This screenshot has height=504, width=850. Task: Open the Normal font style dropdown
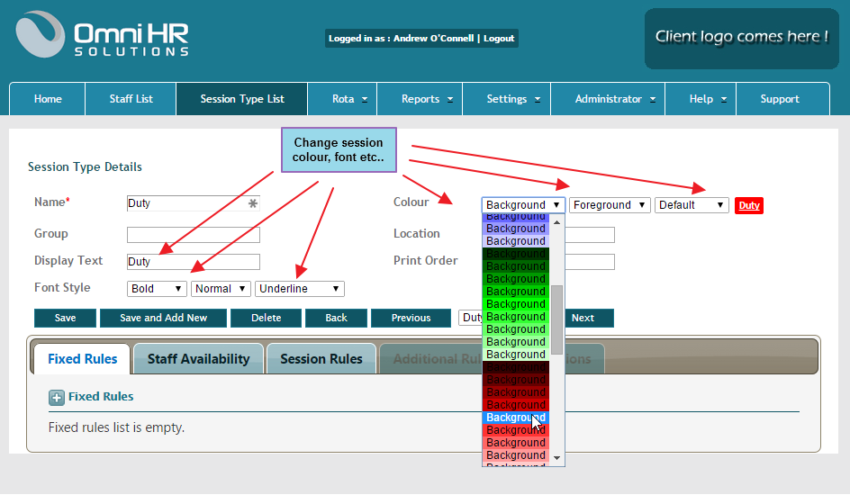pos(220,289)
